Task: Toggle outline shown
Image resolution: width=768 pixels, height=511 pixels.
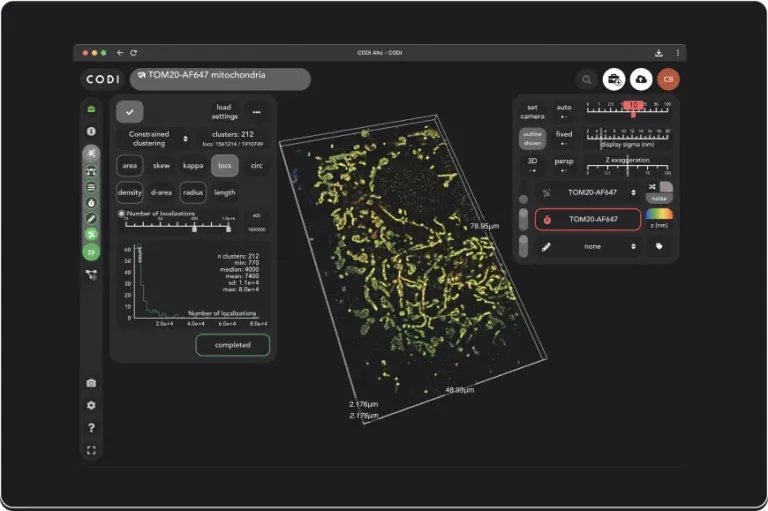Action: 532,139
